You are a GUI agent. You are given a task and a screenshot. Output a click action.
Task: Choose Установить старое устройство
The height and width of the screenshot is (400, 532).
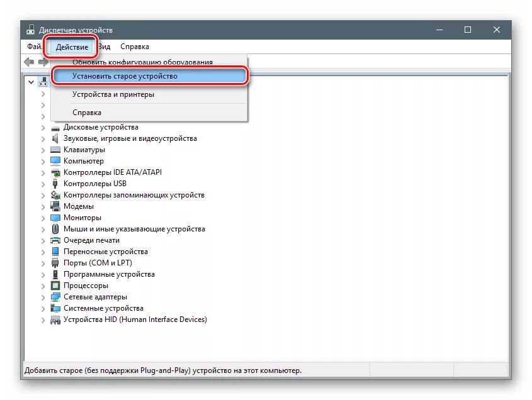[150, 76]
